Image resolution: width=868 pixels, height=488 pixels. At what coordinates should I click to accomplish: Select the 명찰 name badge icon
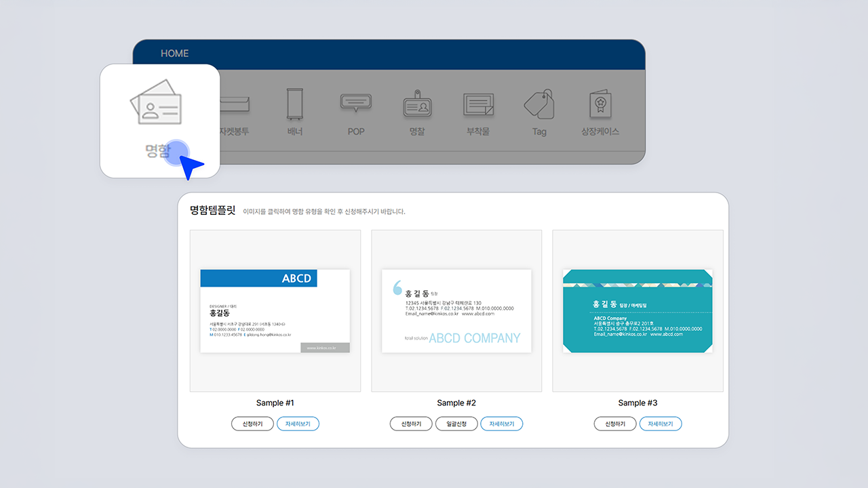click(417, 104)
